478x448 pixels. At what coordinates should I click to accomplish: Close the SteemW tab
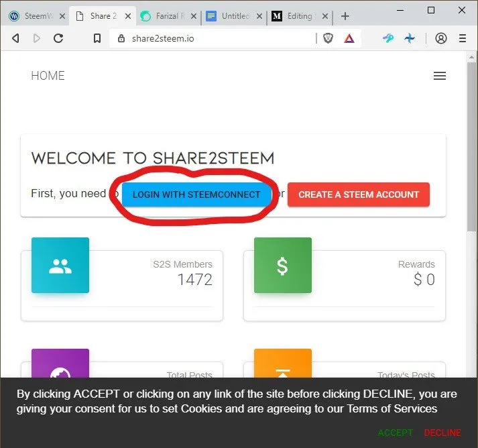click(62, 16)
